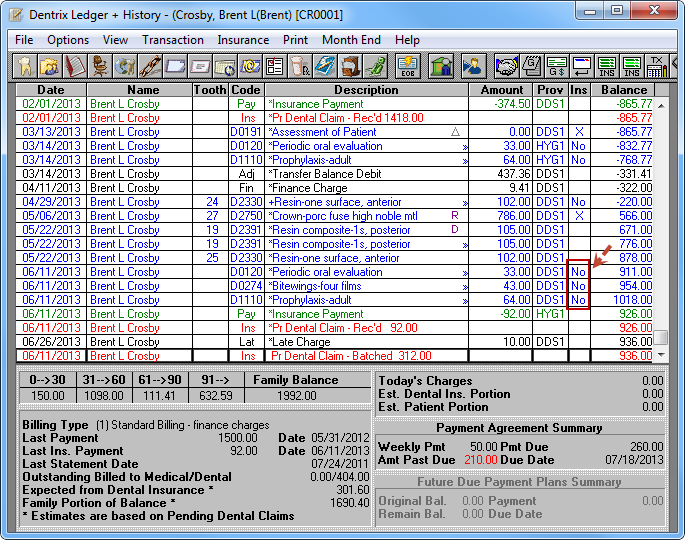This screenshot has width=685, height=540.
Task: Click the Description column header
Action: point(366,90)
